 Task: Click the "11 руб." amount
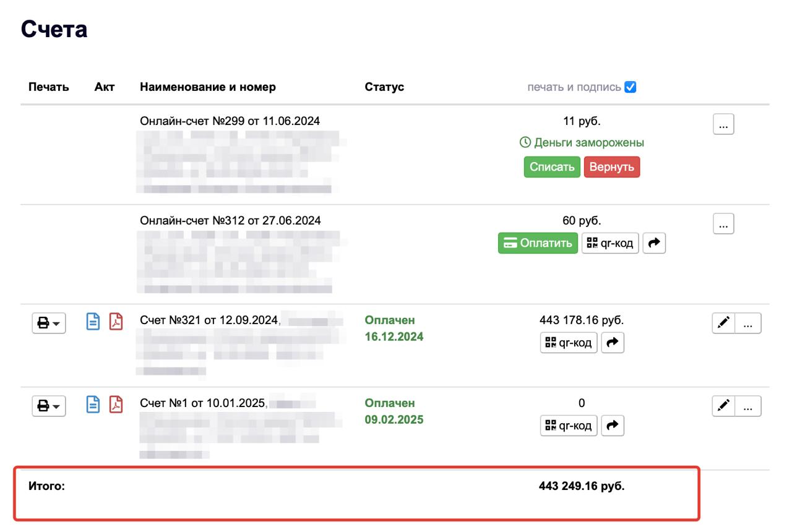pyautogui.click(x=582, y=121)
